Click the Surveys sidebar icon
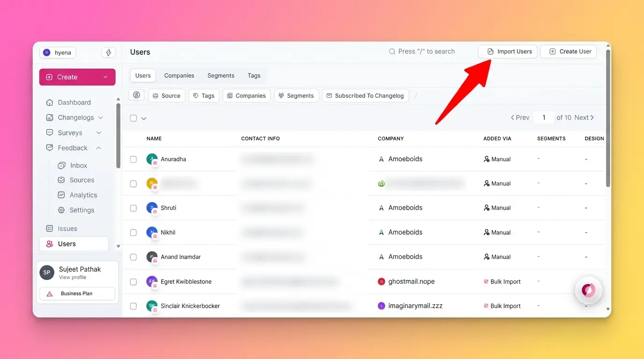The width and height of the screenshot is (644, 359). pos(50,133)
